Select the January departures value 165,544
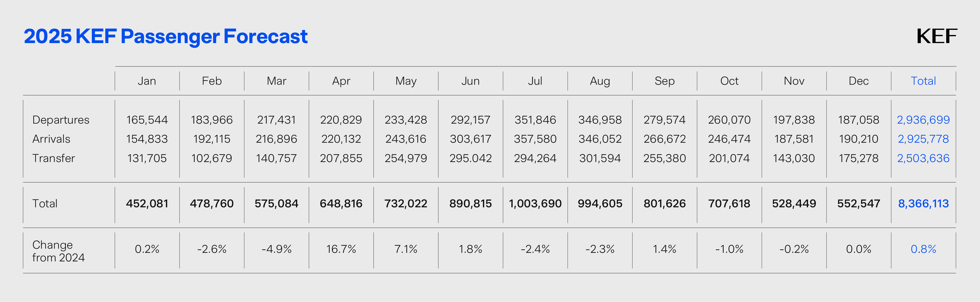This screenshot has height=302, width=980. click(147, 120)
